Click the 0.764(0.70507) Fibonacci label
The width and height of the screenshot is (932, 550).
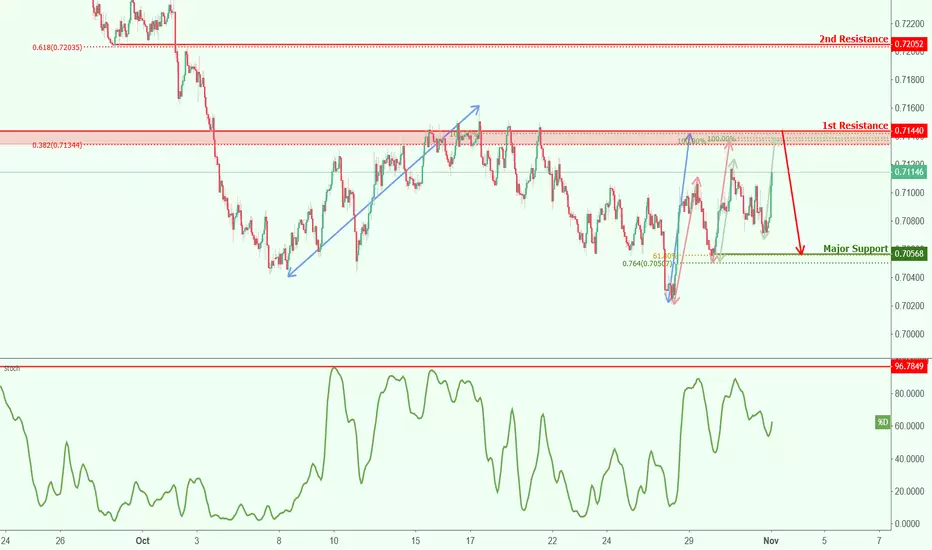coord(647,263)
